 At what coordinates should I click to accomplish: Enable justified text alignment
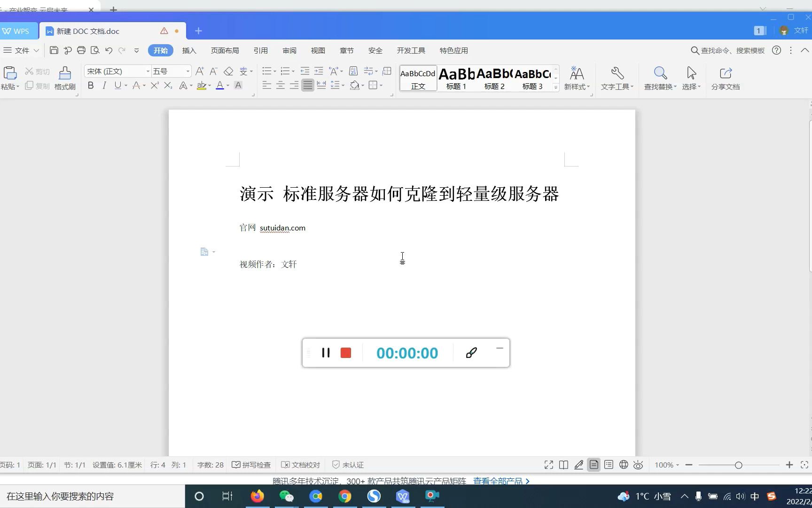[x=308, y=85]
